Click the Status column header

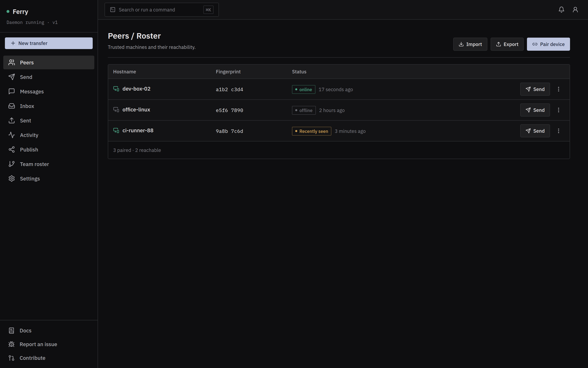[299, 72]
